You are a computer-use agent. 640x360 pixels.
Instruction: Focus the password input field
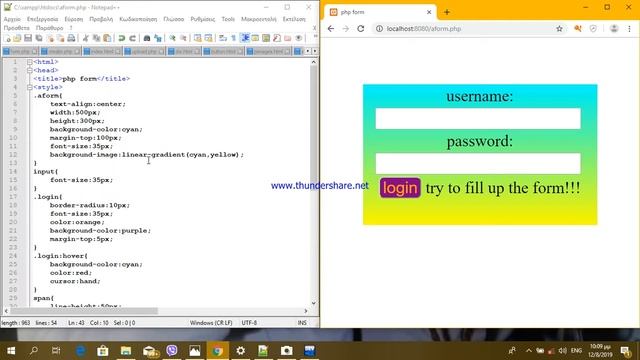point(478,163)
